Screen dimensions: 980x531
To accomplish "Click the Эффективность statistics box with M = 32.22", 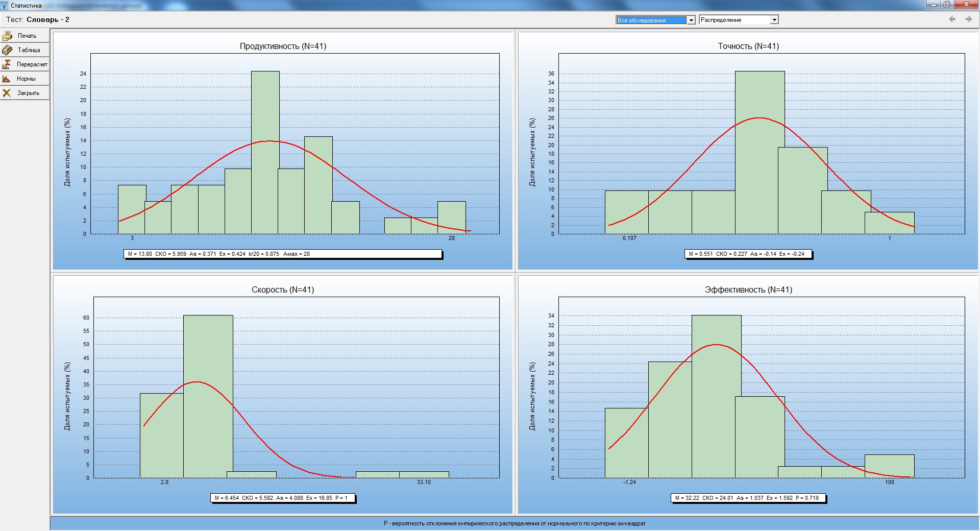I will coord(747,498).
